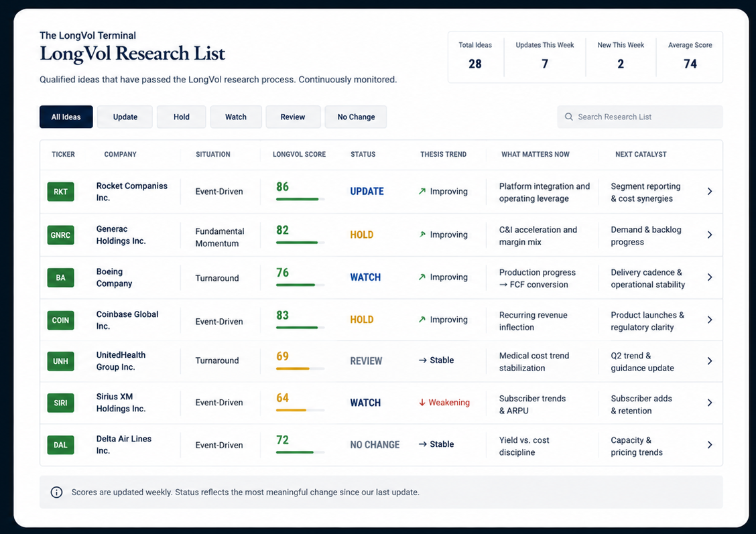This screenshot has height=534, width=756.
Task: Click the Company column header
Action: click(120, 154)
